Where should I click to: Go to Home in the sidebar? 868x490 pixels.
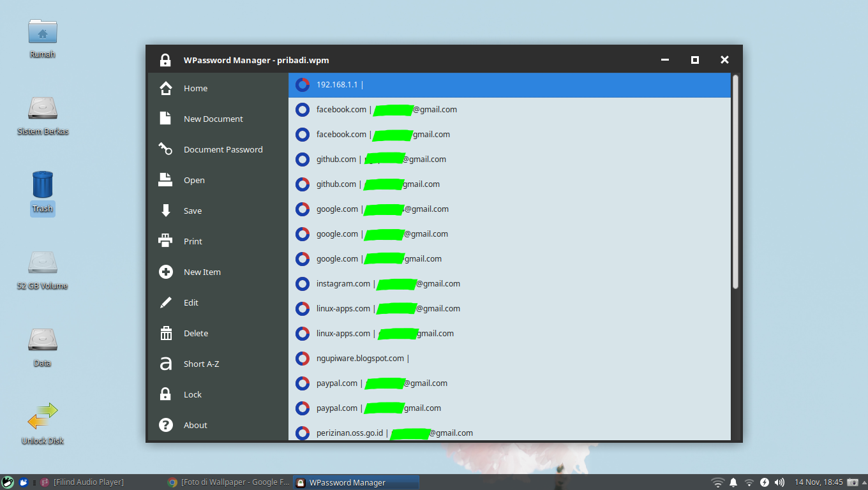218,88
